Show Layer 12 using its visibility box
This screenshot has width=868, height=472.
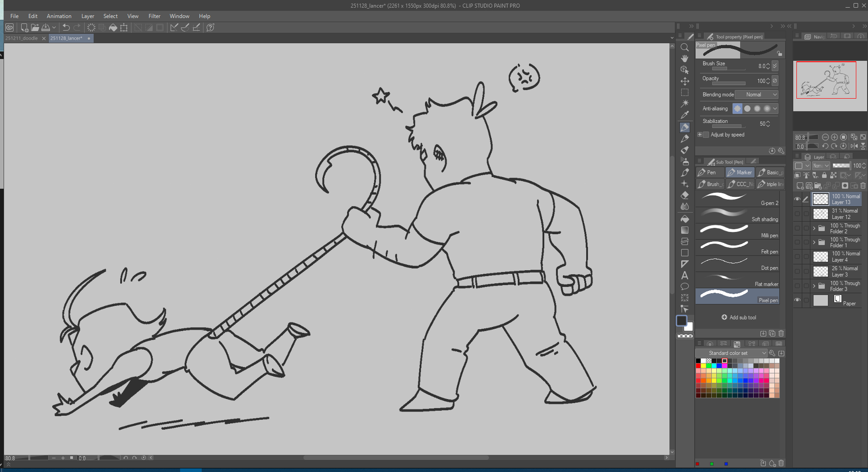coord(797,214)
